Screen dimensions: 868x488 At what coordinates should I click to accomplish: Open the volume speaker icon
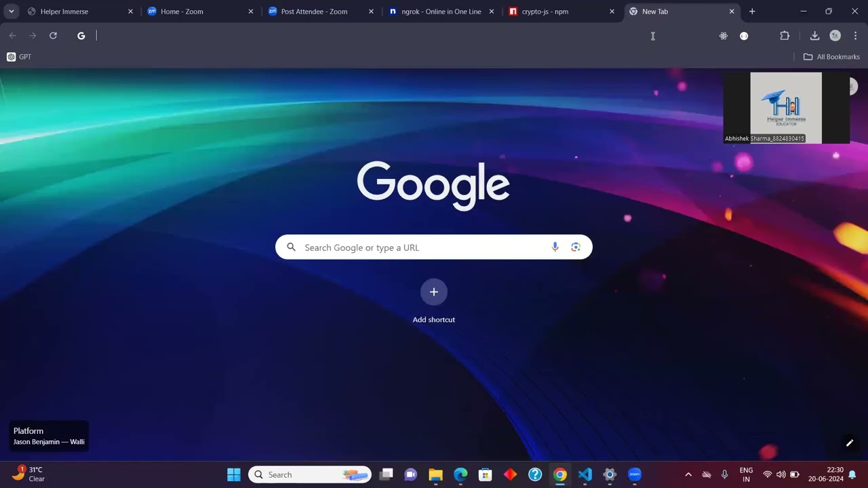[x=781, y=474]
